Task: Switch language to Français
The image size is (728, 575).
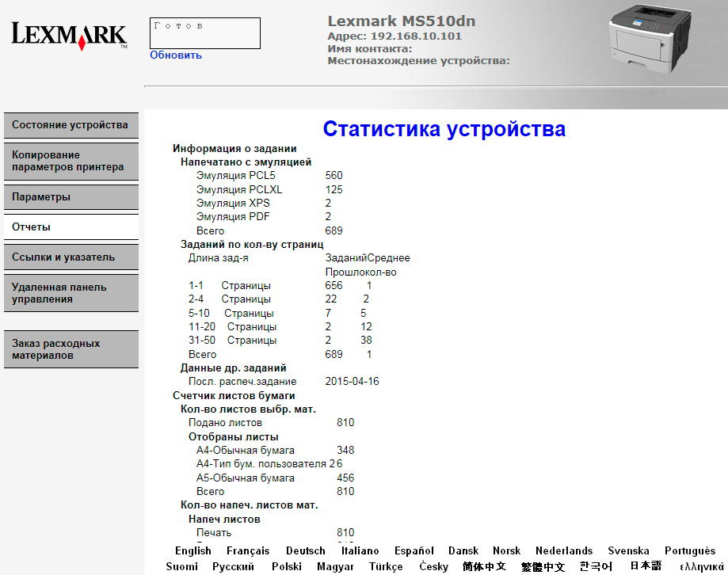Action: point(248,551)
